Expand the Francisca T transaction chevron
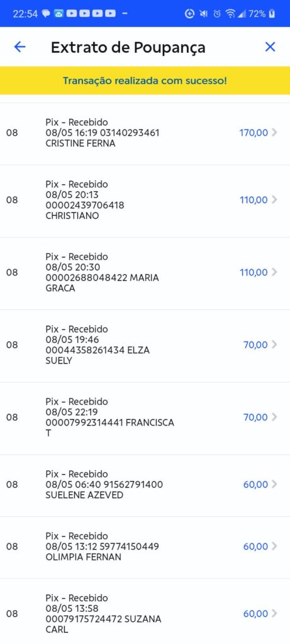Viewport: 290px width, 644px height. [x=275, y=418]
